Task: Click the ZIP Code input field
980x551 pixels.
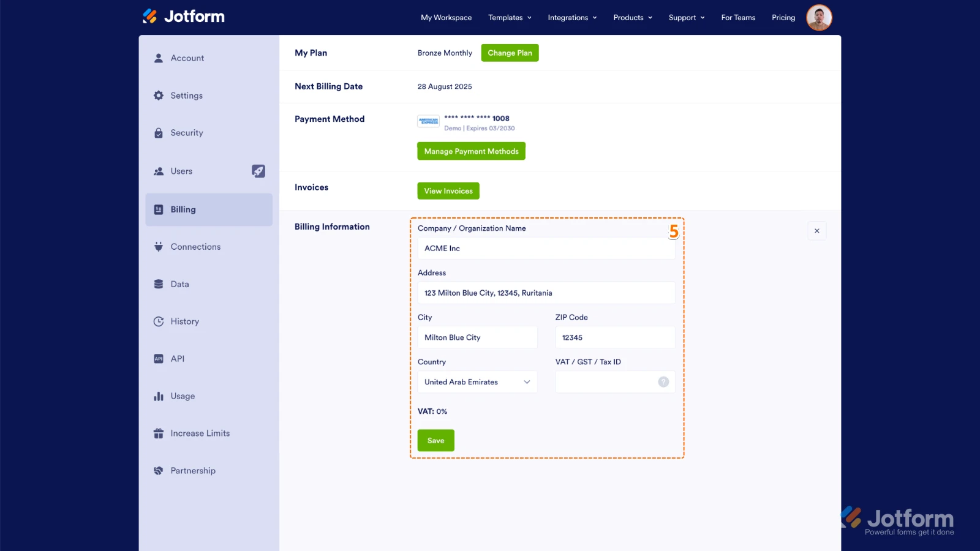Action: coord(614,337)
